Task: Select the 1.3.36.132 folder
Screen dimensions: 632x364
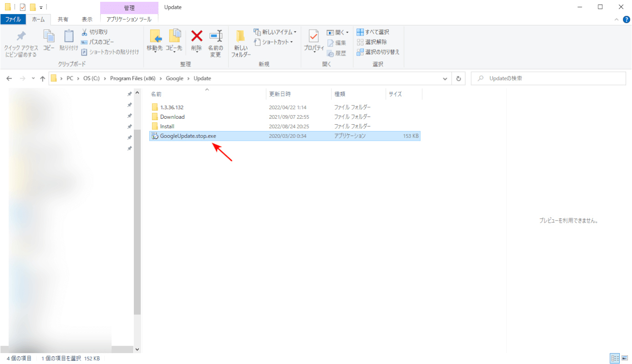Action: coord(285,107)
